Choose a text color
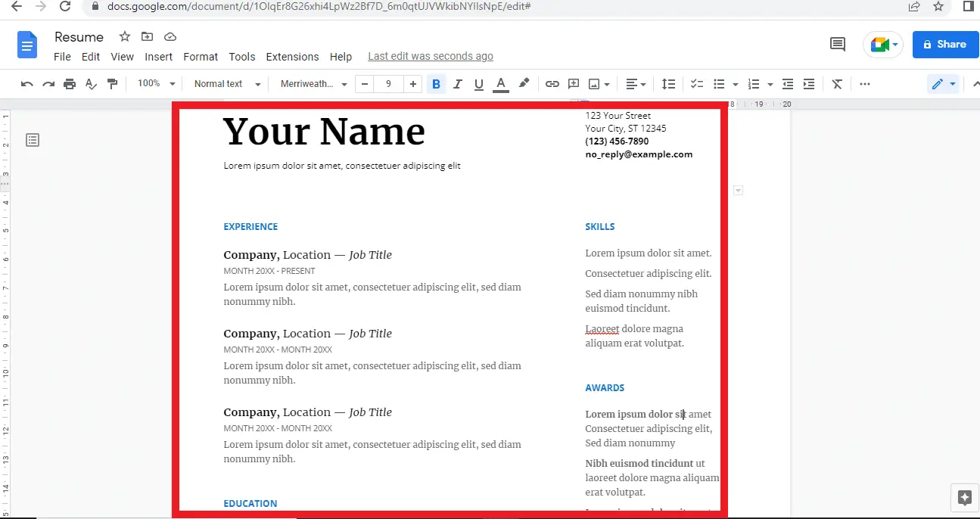The image size is (980, 519). pos(500,84)
